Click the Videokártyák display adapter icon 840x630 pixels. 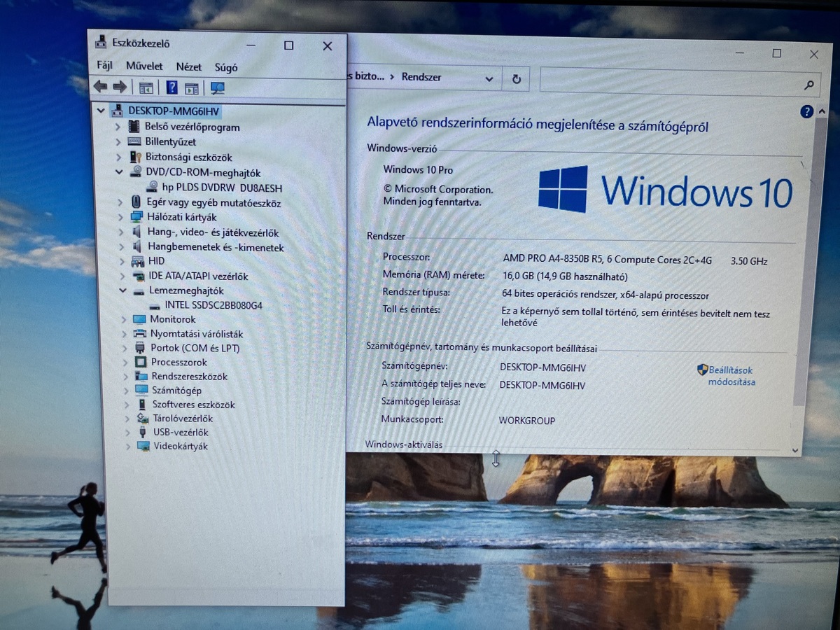tap(143, 446)
